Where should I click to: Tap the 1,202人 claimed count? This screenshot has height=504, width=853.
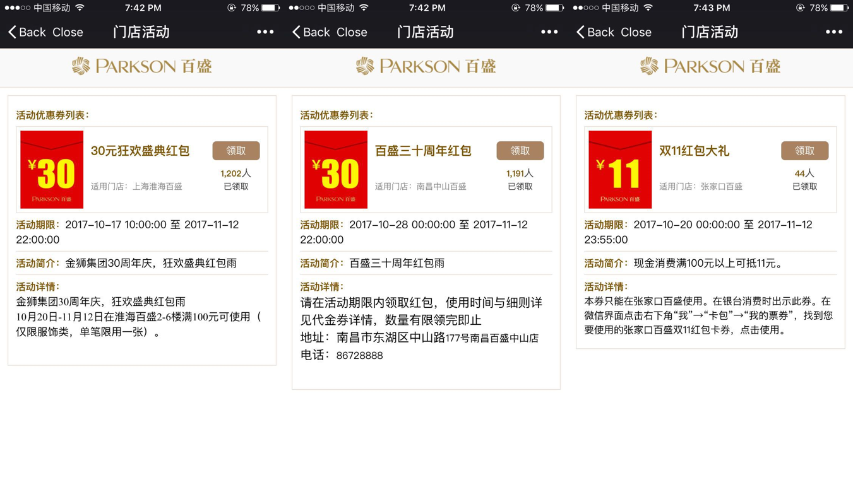[236, 173]
